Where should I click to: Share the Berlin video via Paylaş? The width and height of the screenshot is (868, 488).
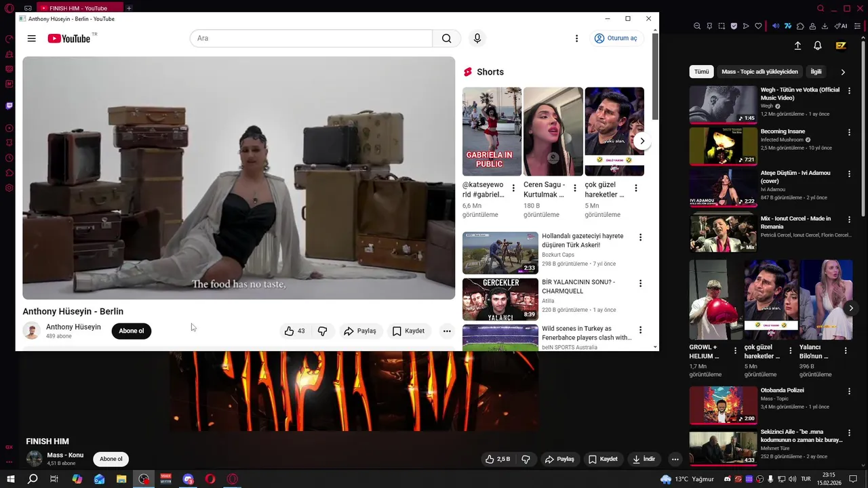point(360,331)
